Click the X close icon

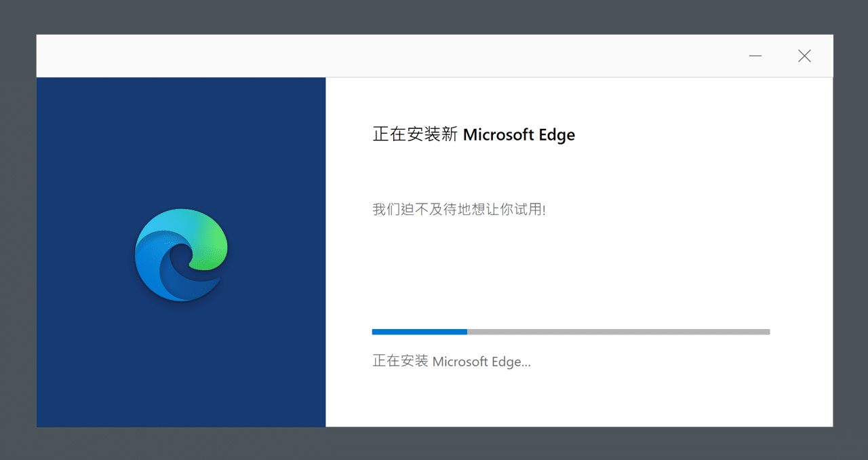click(804, 56)
